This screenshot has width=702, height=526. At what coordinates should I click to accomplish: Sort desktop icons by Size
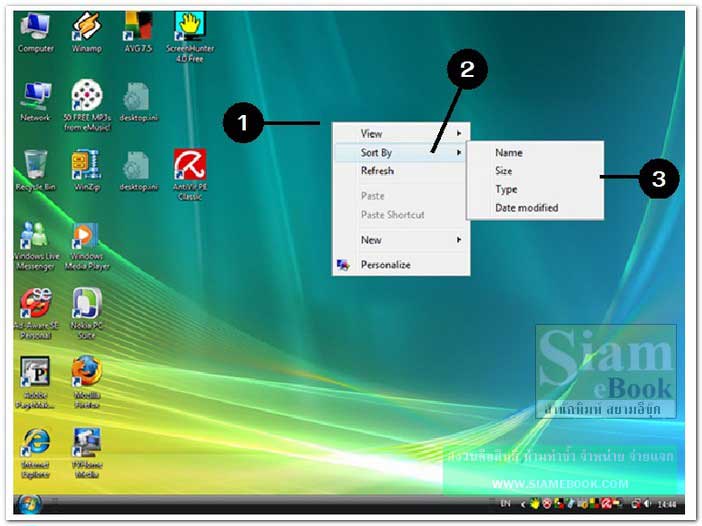click(535, 171)
